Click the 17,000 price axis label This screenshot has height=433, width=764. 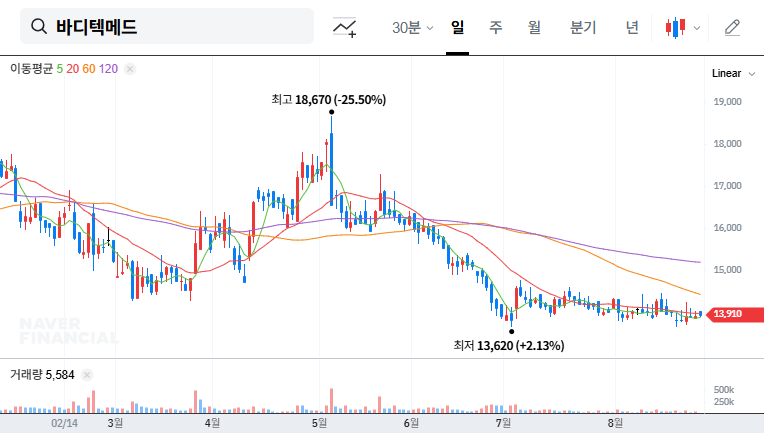tap(727, 186)
